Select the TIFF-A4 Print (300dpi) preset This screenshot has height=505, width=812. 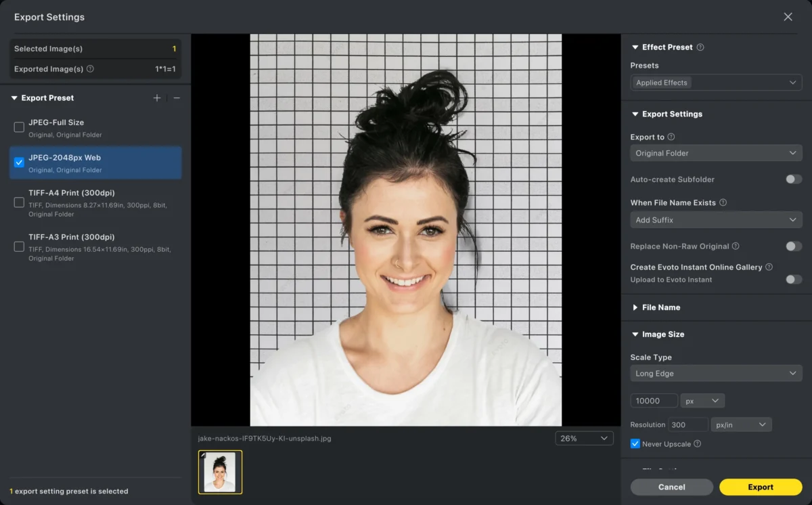pos(19,202)
